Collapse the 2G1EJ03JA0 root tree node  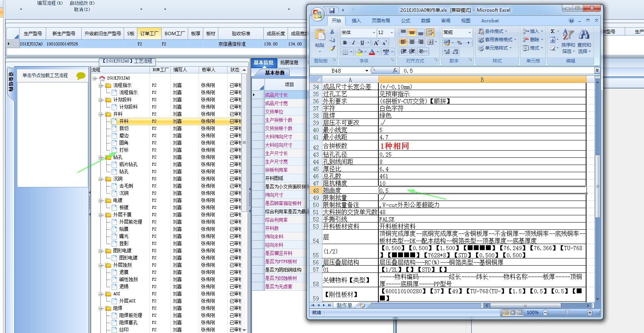point(95,78)
